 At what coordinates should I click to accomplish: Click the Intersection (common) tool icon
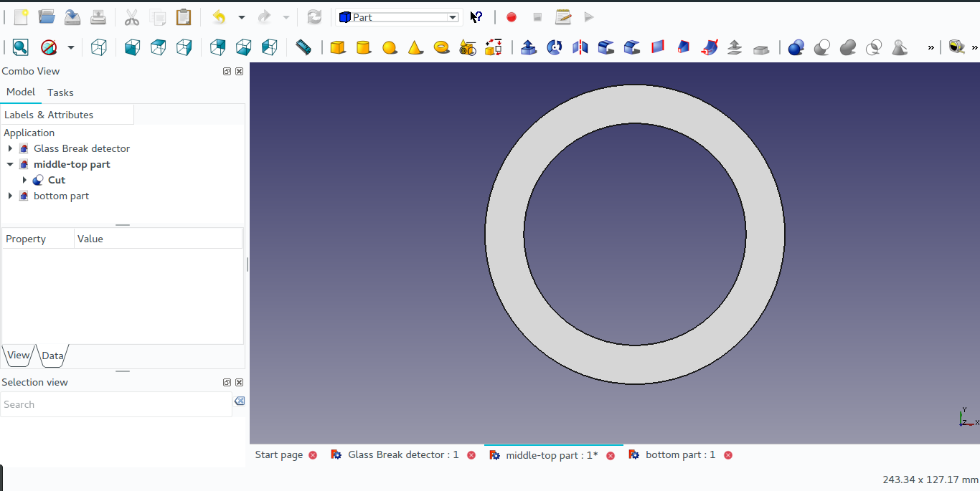click(x=874, y=47)
